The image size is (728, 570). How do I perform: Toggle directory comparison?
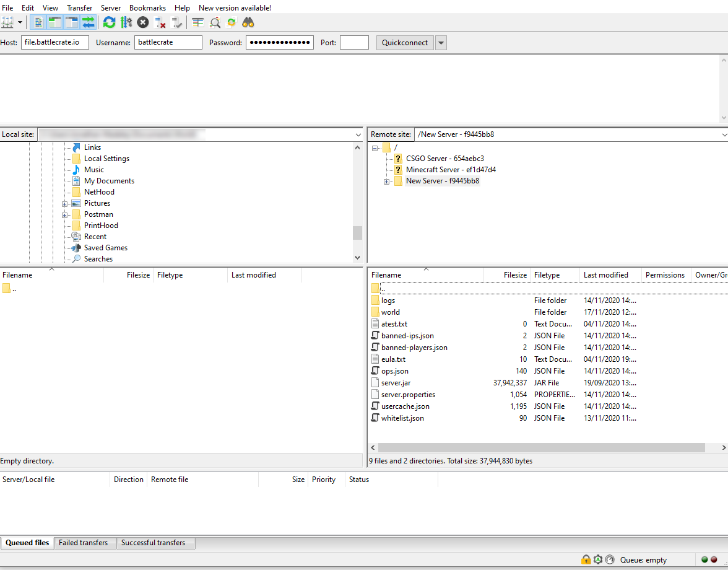coord(214,22)
